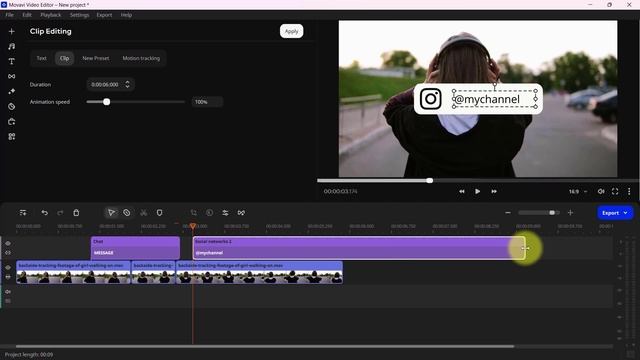Decrease Duration with down stepper arrow

coord(127,87)
